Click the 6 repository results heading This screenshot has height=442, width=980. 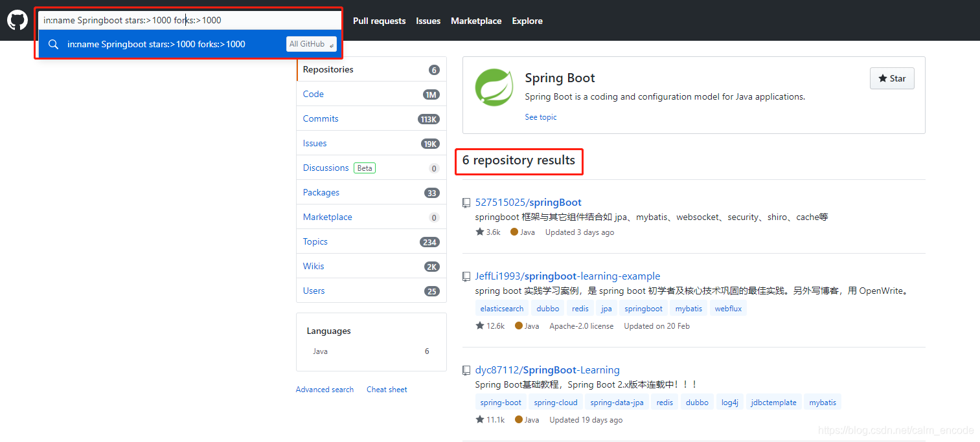click(519, 160)
